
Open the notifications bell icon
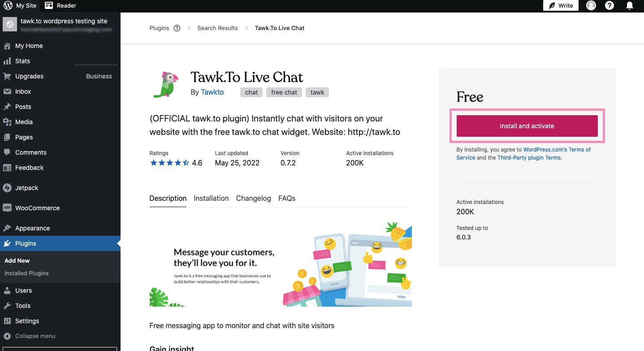coord(630,5)
